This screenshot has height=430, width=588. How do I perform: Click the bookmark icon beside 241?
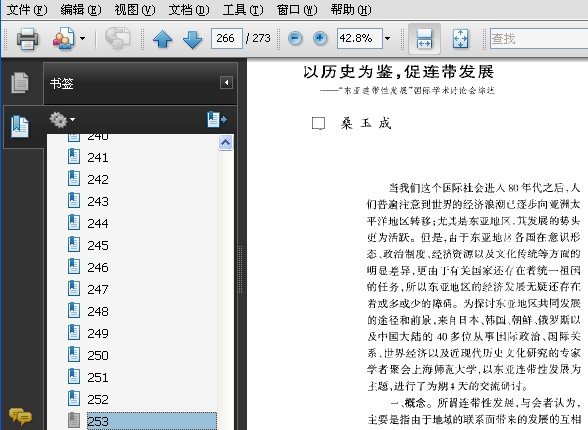tap(74, 156)
